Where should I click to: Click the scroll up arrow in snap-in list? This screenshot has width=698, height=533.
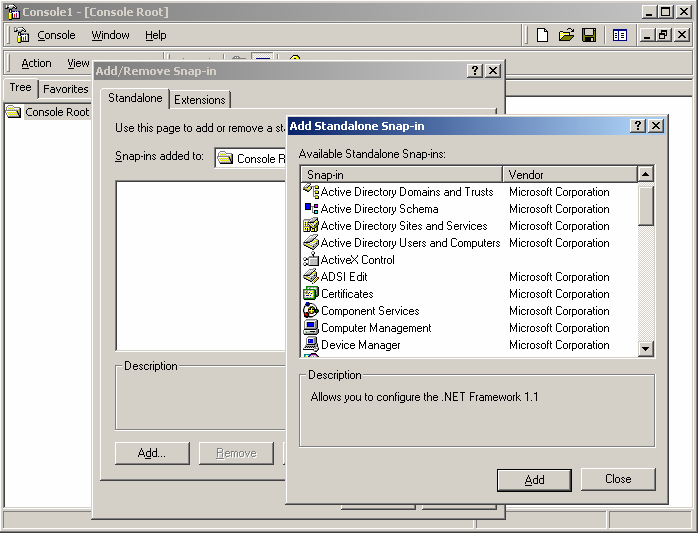pos(645,174)
